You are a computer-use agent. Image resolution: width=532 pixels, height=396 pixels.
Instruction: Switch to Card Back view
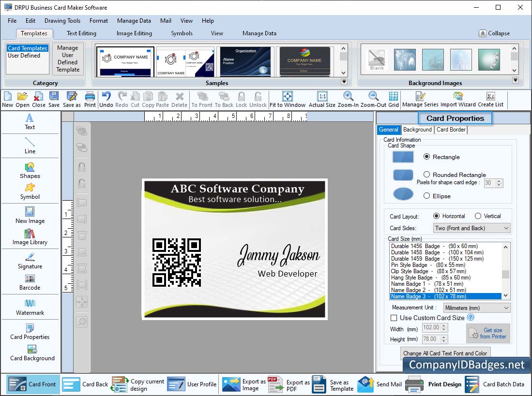85,384
